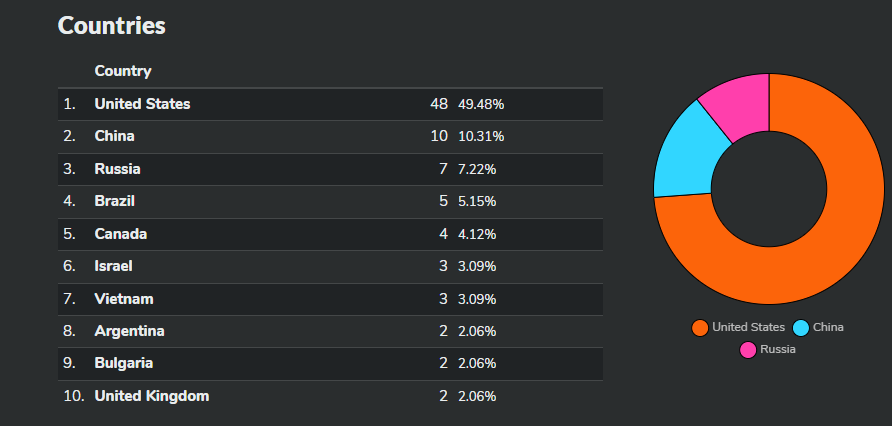
Task: Click the 49.48% percentage value
Action: pos(481,105)
